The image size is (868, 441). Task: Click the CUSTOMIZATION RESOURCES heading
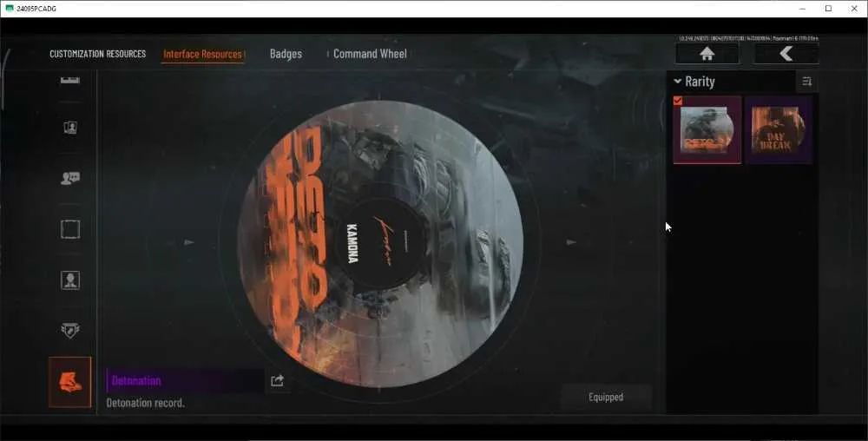point(98,54)
